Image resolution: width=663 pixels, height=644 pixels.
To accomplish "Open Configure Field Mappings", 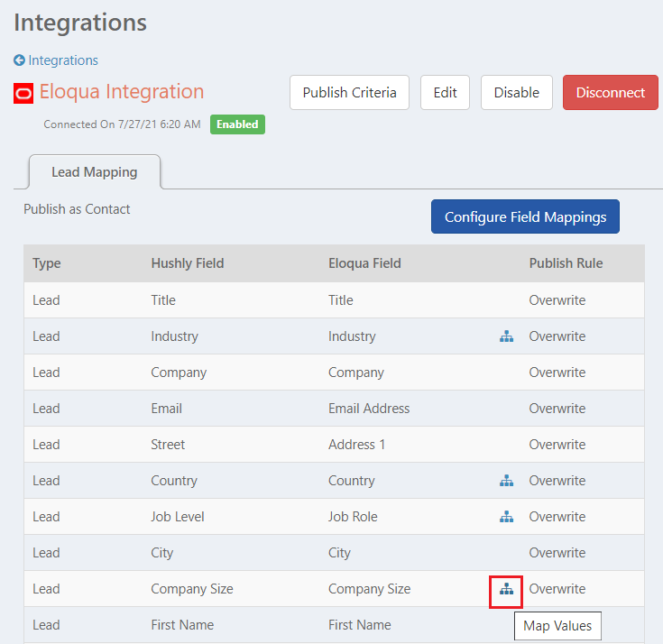I will click(525, 216).
